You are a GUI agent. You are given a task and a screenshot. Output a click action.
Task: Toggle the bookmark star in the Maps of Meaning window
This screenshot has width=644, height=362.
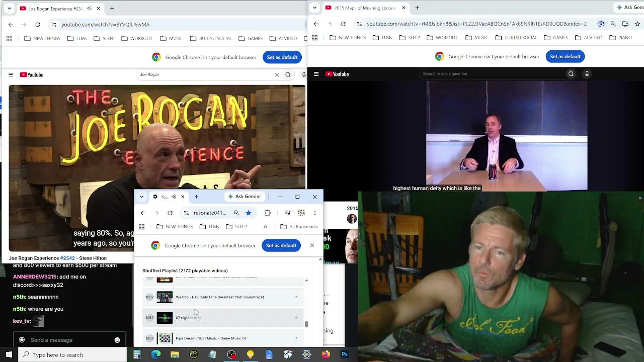(637, 24)
